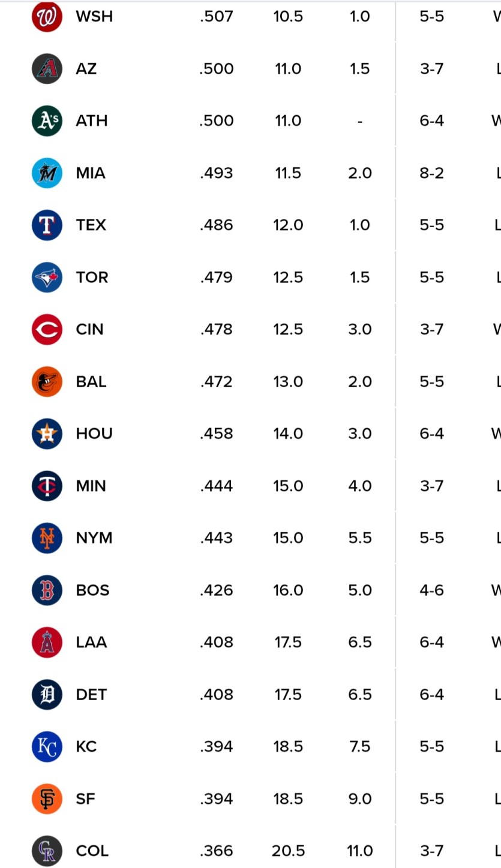Tap the Texas Rangers logo
This screenshot has width=501, height=868.
click(x=47, y=225)
